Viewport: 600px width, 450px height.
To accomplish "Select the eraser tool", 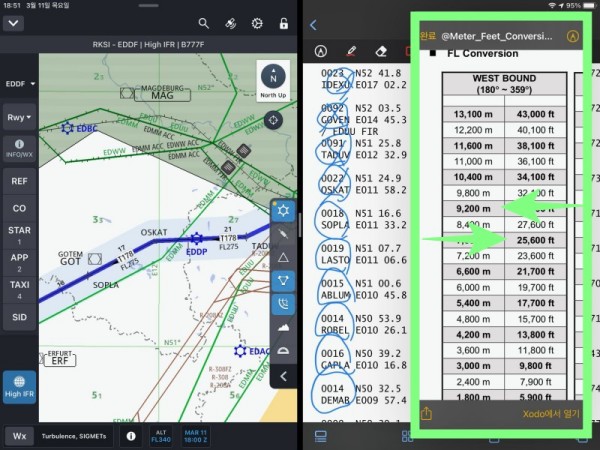I will (x=380, y=50).
